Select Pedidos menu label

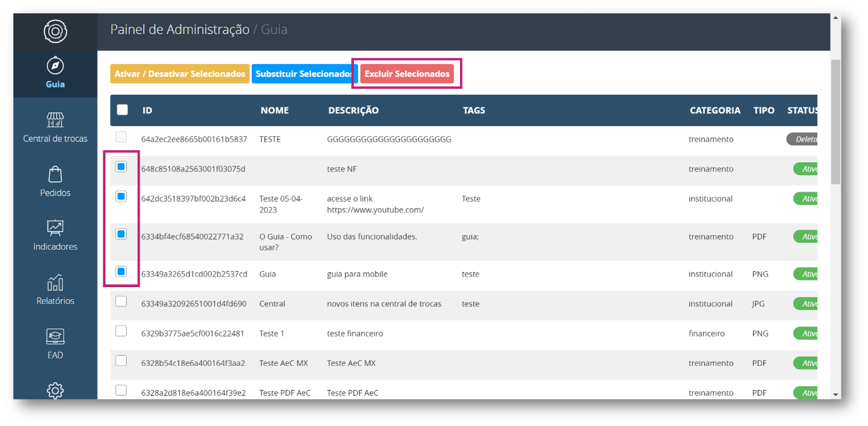coord(55,193)
